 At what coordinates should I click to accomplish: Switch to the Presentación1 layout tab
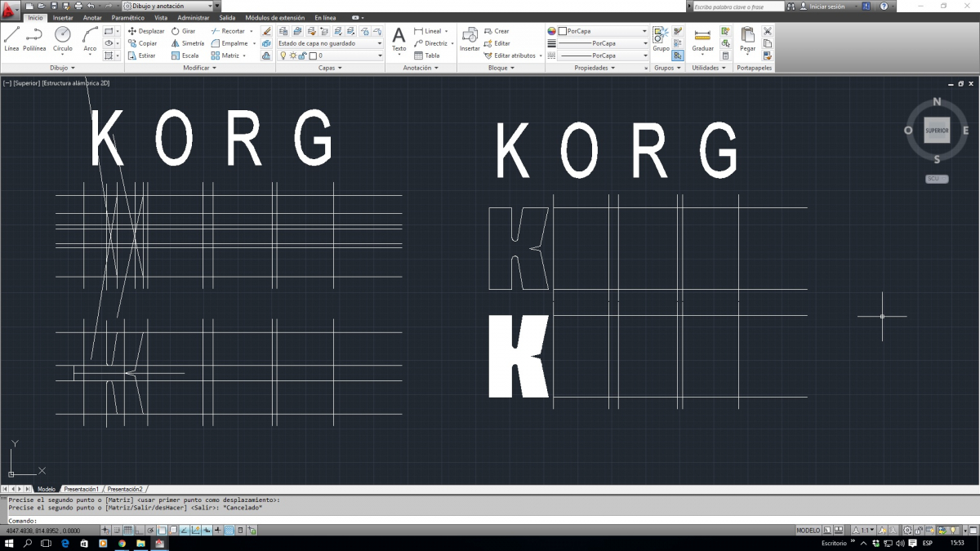pyautogui.click(x=82, y=489)
